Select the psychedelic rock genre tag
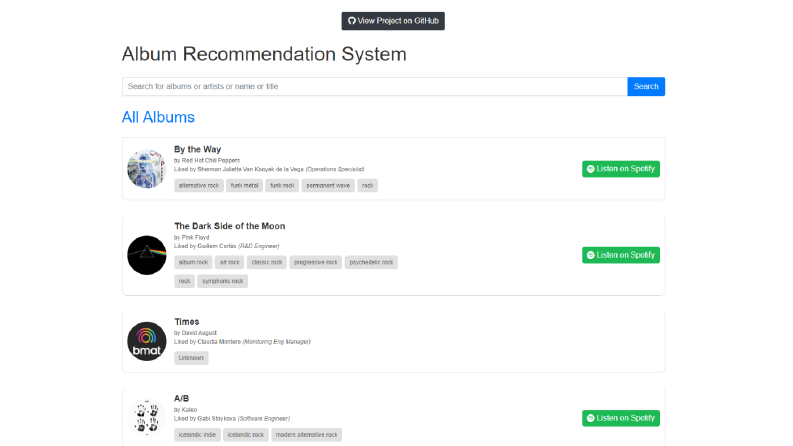Image resolution: width=793 pixels, height=446 pixels. coord(371,262)
